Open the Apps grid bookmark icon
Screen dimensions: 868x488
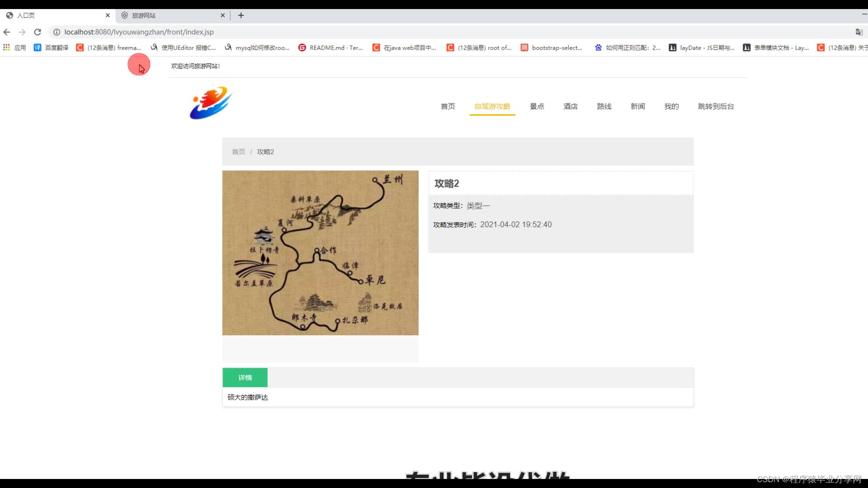[x=6, y=47]
